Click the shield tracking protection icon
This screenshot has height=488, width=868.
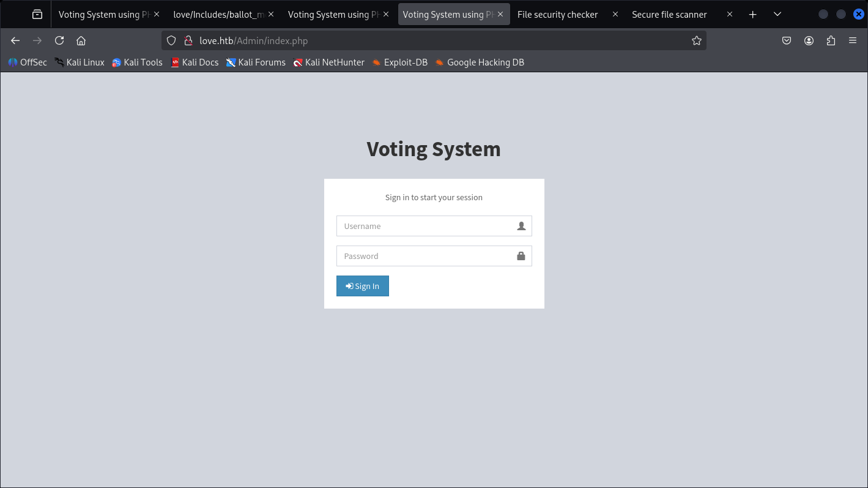172,40
